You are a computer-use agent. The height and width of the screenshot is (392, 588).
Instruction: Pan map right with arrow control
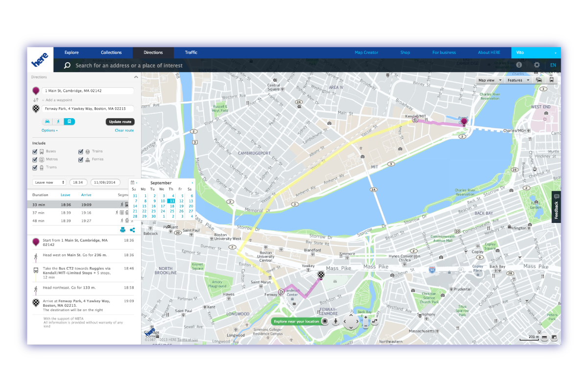[357, 321]
